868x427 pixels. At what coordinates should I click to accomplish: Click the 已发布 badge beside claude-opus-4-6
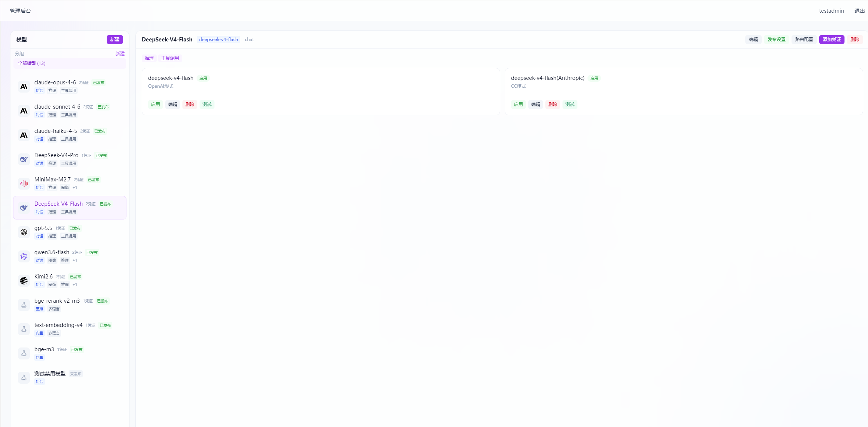pos(99,83)
